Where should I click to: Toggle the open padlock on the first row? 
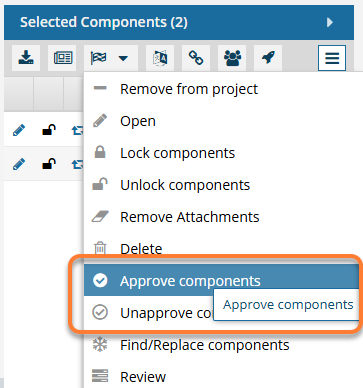[49, 130]
